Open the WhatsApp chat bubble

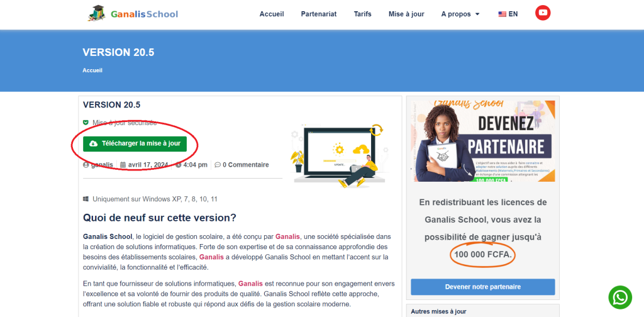point(620,298)
